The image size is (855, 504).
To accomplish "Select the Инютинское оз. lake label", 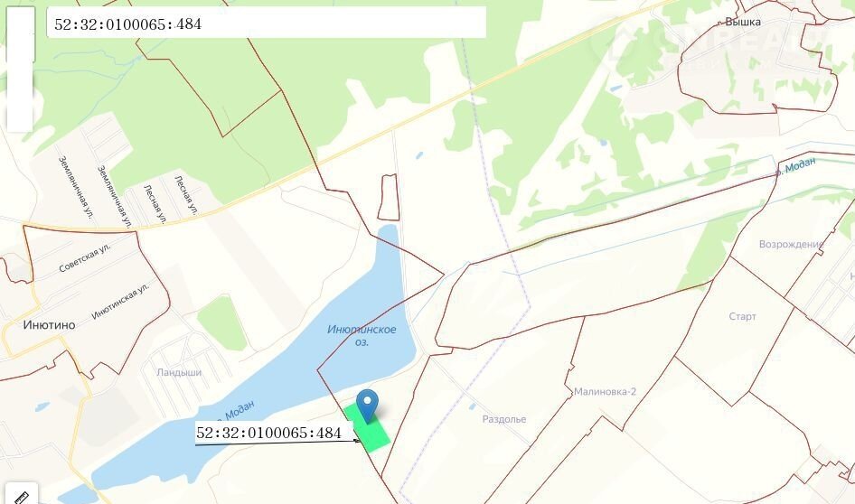I will (x=362, y=335).
